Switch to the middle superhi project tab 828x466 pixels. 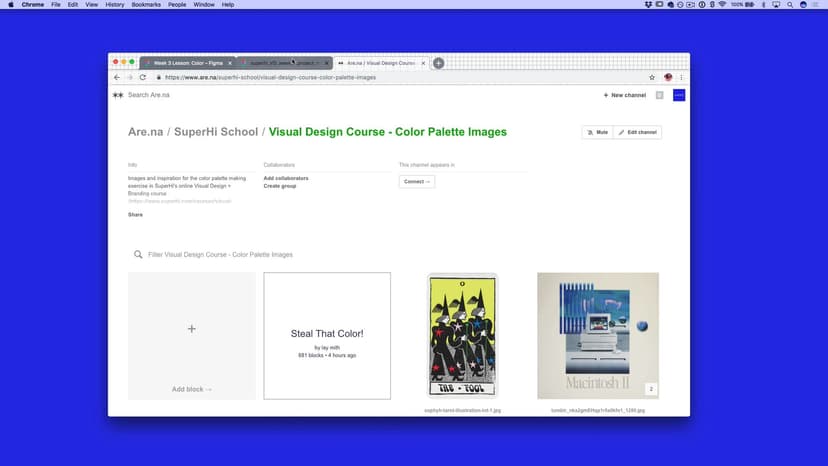(x=284, y=63)
